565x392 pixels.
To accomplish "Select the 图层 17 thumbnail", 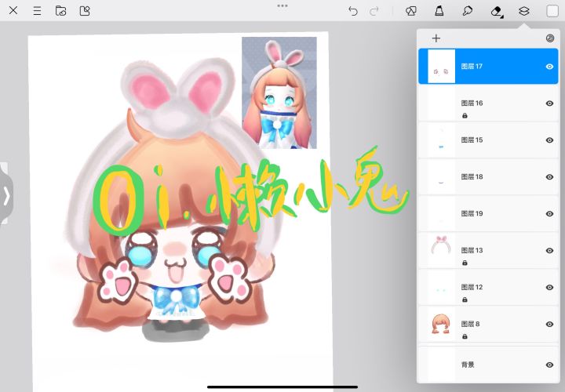I will (441, 67).
